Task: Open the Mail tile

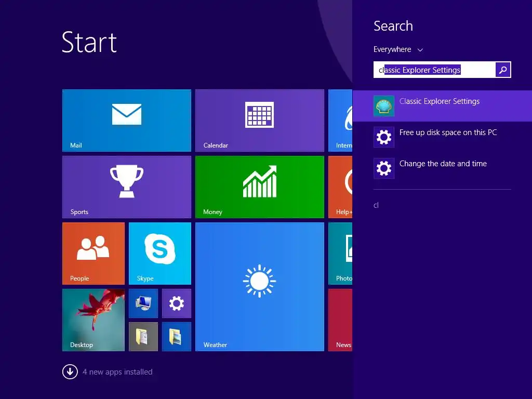Action: pyautogui.click(x=127, y=121)
